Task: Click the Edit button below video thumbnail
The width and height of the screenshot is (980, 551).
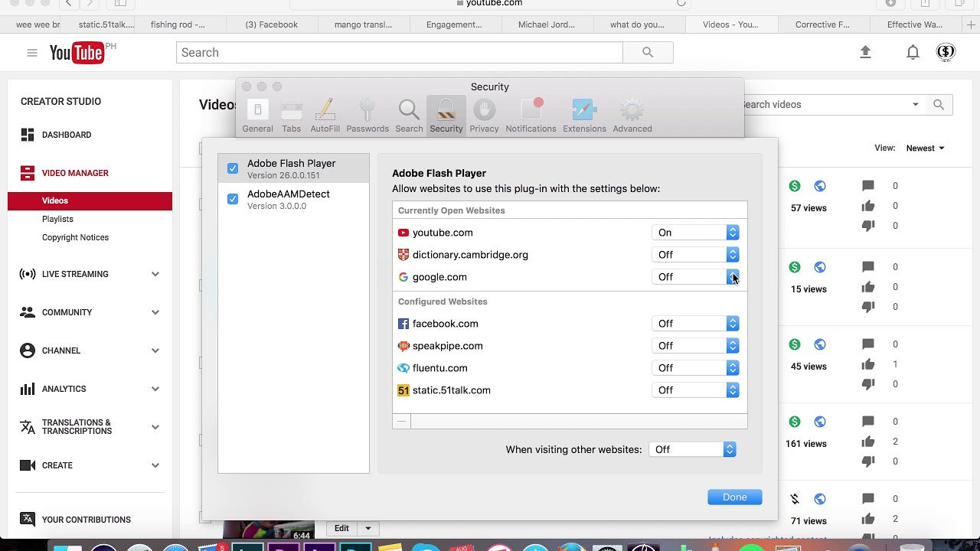Action: click(341, 528)
